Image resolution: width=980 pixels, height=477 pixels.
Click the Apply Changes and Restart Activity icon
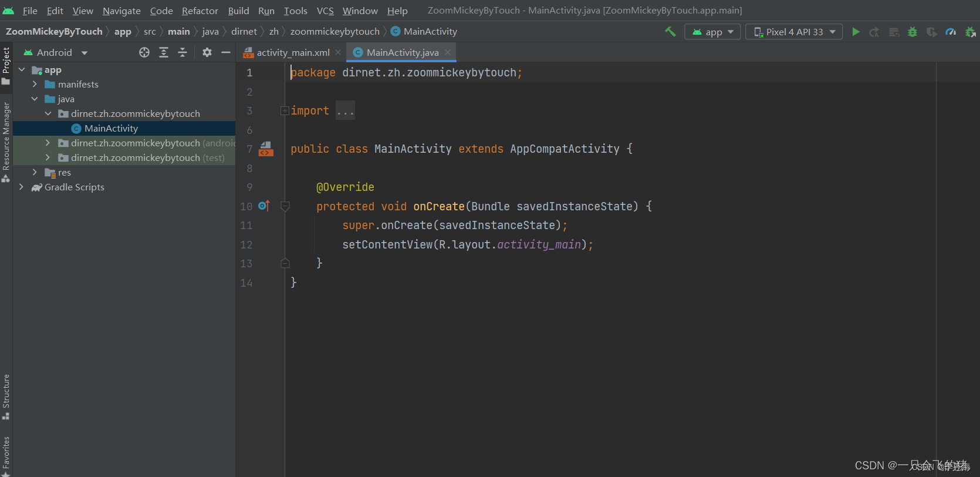874,32
